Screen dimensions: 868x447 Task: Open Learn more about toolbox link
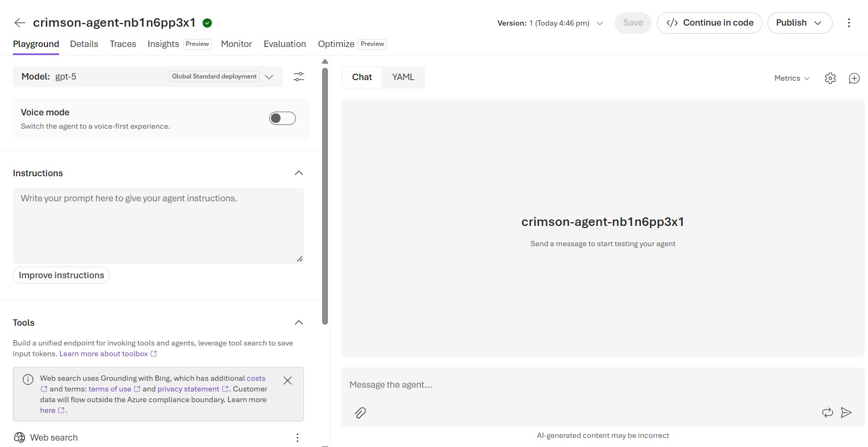108,354
